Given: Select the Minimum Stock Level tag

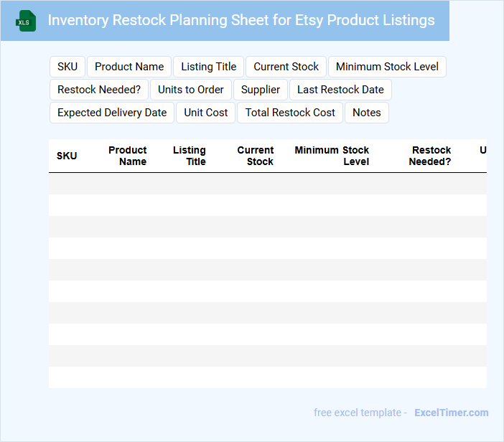Looking at the screenshot, I should [387, 67].
